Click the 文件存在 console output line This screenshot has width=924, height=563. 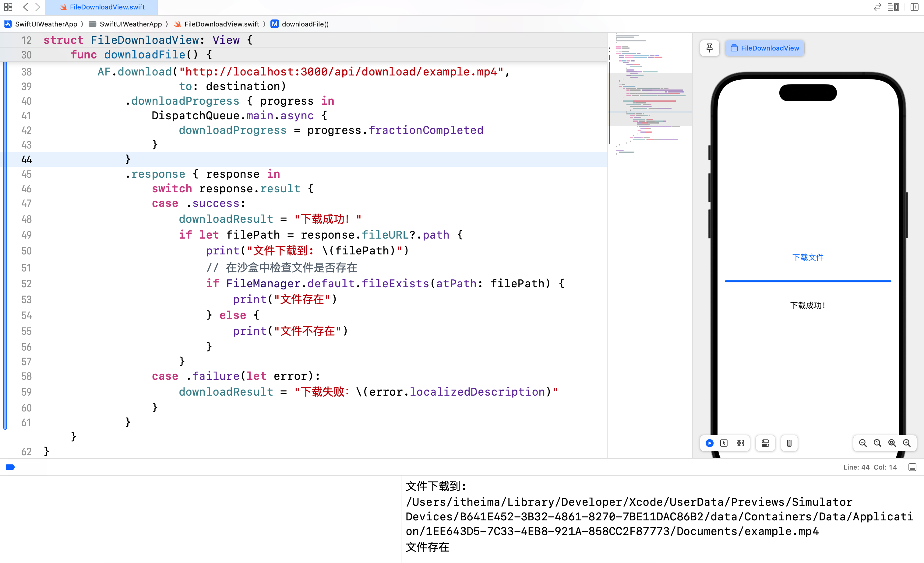point(428,547)
